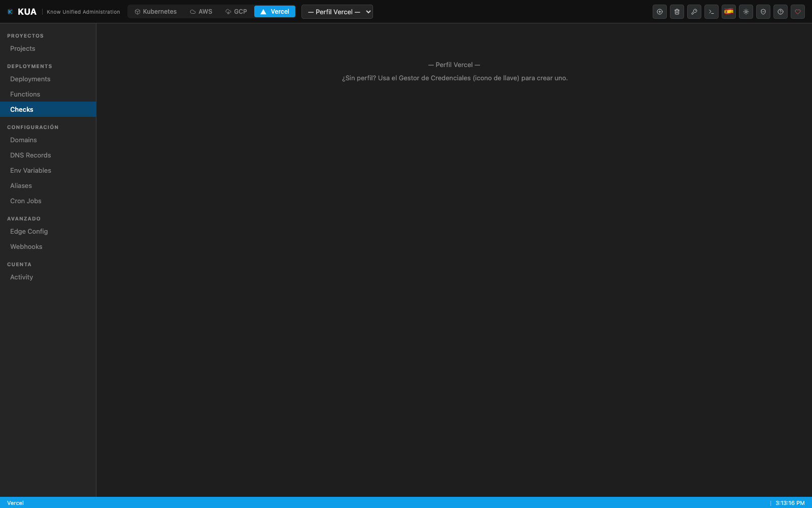Open the Perfil Vercel profile dropdown
The image size is (812, 508).
[x=337, y=12]
